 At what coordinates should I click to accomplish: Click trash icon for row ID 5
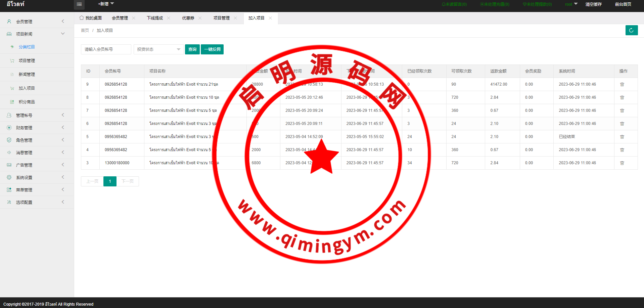pos(622,137)
